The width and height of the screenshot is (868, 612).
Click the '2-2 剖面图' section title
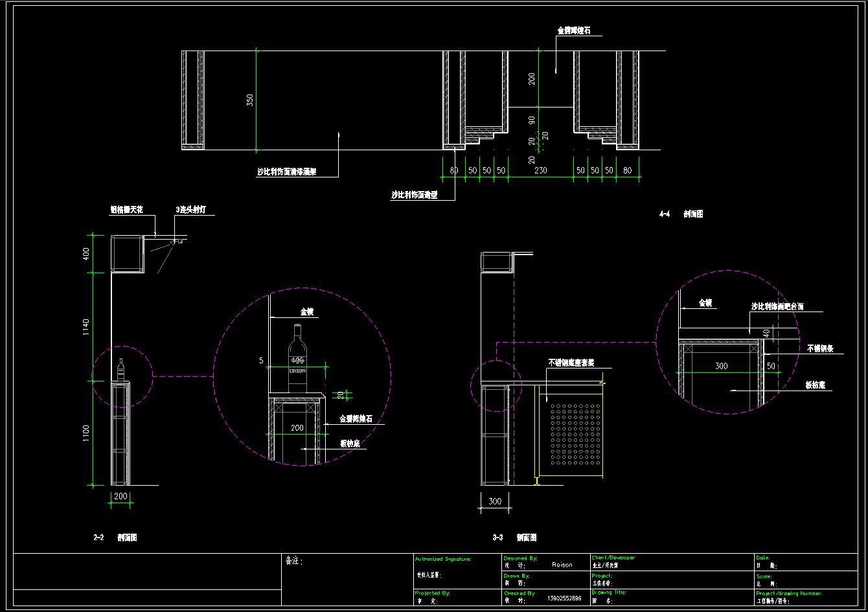[115, 538]
